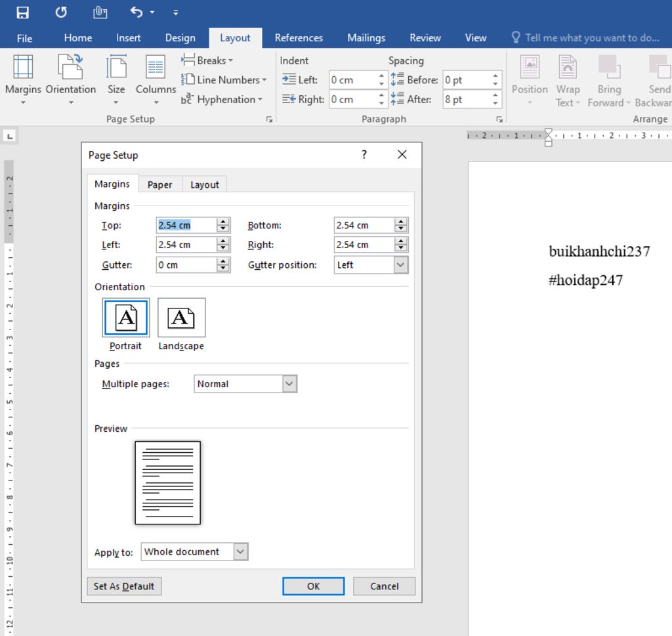Expand the Gutter position dropdown
Viewport: 672px width, 636px height.
(400, 265)
